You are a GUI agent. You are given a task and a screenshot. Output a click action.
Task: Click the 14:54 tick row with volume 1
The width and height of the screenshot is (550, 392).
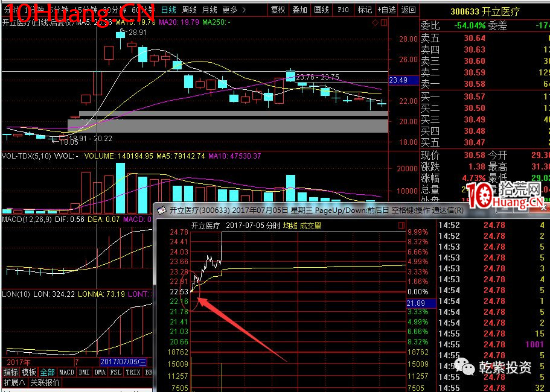pyautogui.click(x=492, y=301)
